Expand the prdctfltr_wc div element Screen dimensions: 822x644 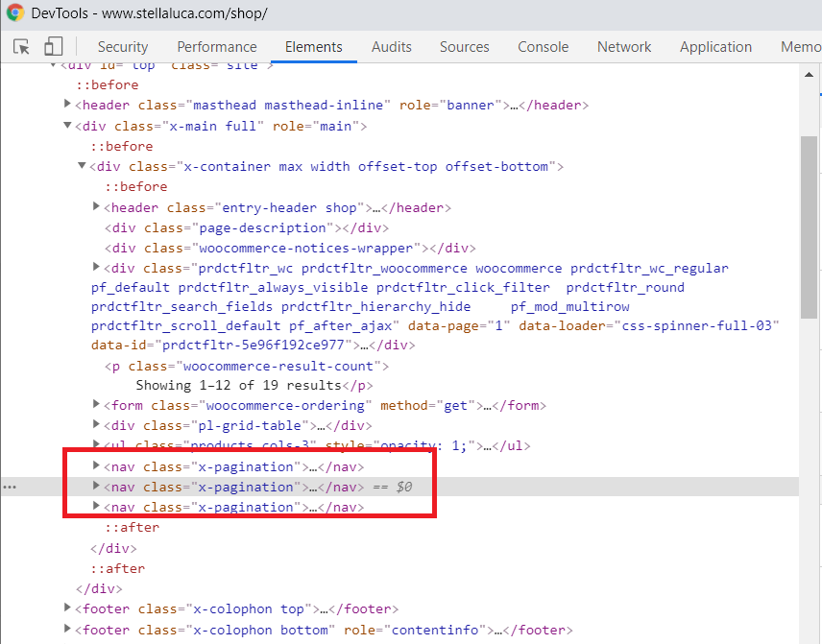coord(96,267)
